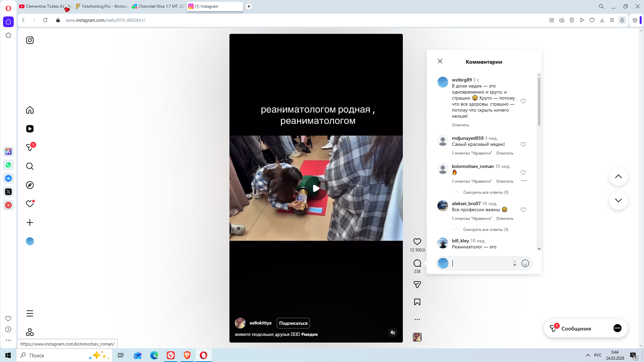Go to next reel down chevron

click(618, 200)
